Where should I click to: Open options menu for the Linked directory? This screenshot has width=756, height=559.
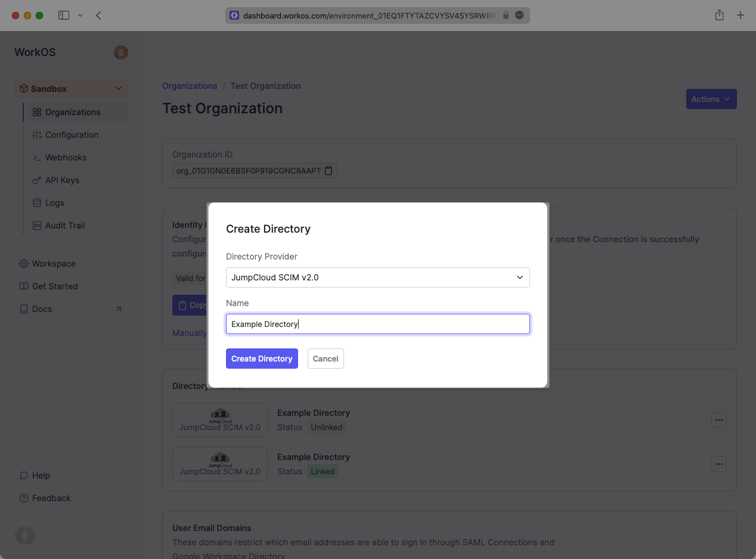[718, 464]
